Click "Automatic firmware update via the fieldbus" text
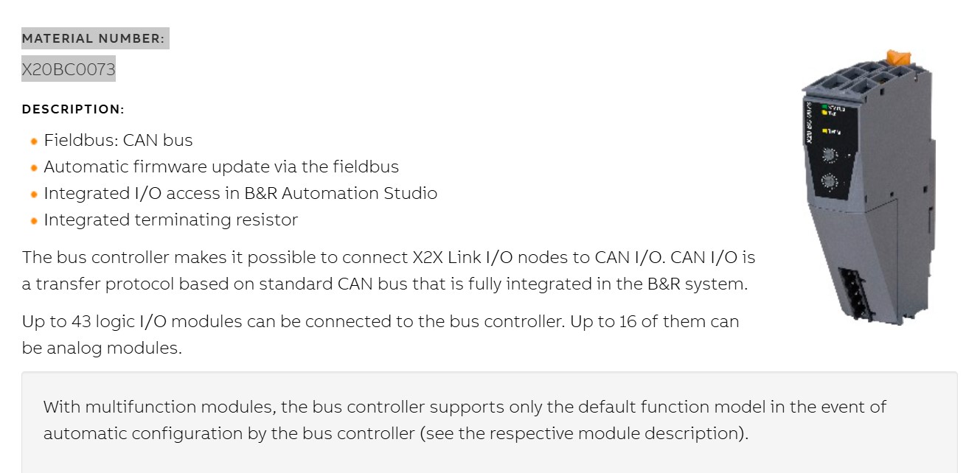The width and height of the screenshot is (980, 473). coord(220,167)
